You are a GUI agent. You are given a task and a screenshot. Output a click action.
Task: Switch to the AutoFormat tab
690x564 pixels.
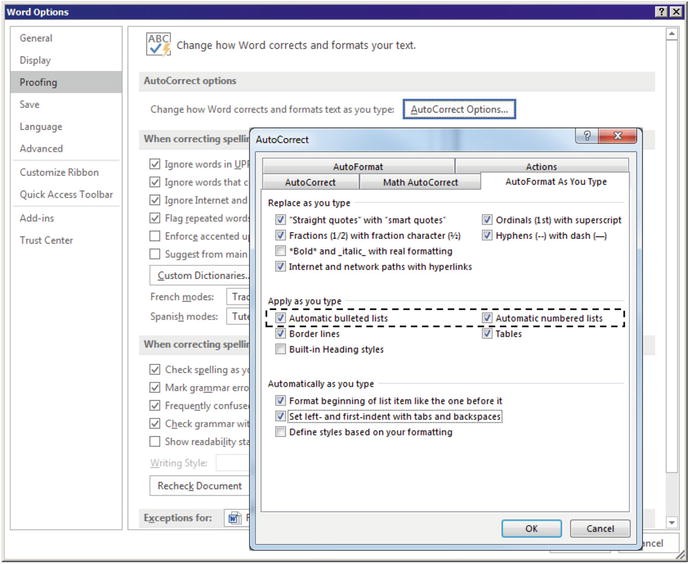358,166
